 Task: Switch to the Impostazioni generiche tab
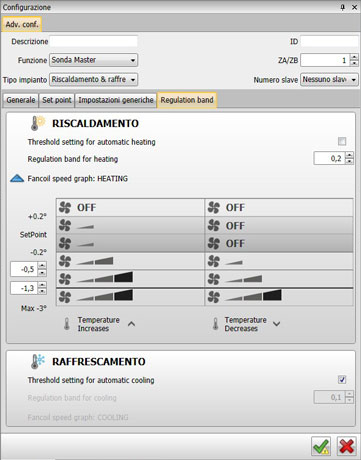(116, 100)
